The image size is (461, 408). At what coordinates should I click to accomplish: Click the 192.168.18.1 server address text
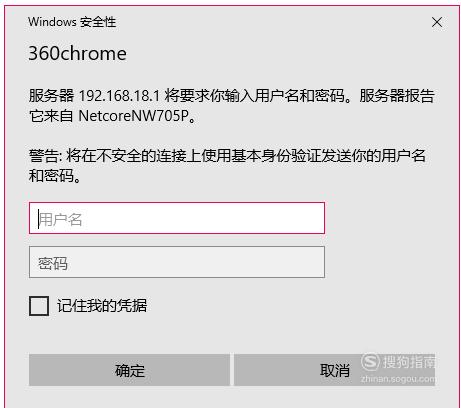[119, 96]
